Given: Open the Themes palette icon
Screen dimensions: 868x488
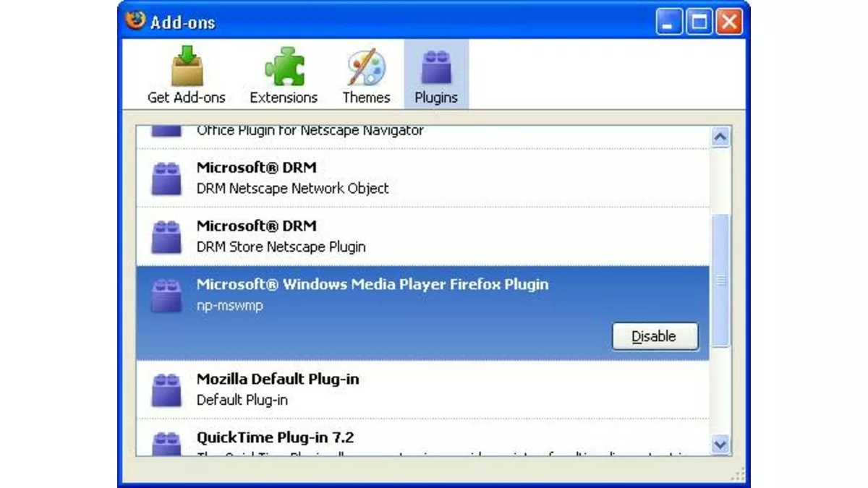Looking at the screenshot, I should pyautogui.click(x=365, y=67).
